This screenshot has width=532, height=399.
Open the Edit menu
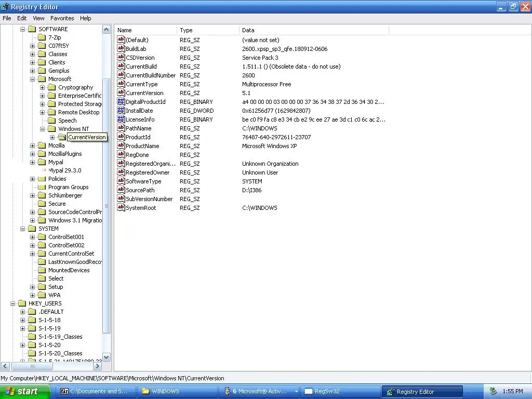pos(22,18)
